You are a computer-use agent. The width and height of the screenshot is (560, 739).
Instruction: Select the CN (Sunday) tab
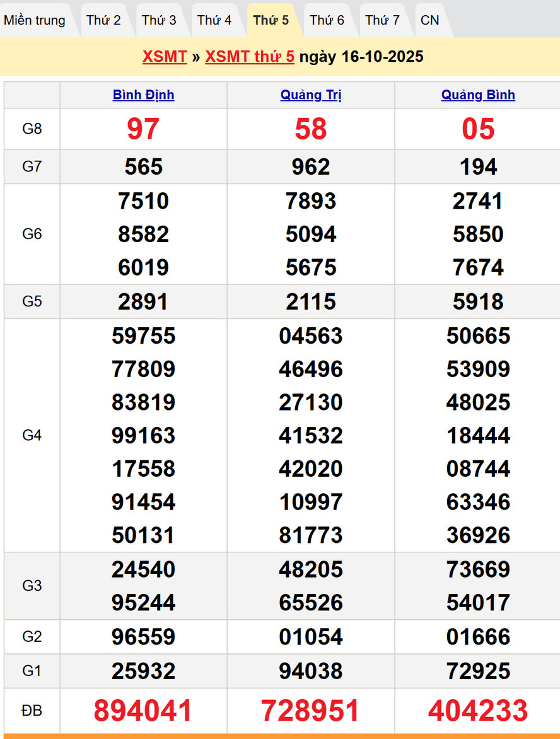click(430, 20)
